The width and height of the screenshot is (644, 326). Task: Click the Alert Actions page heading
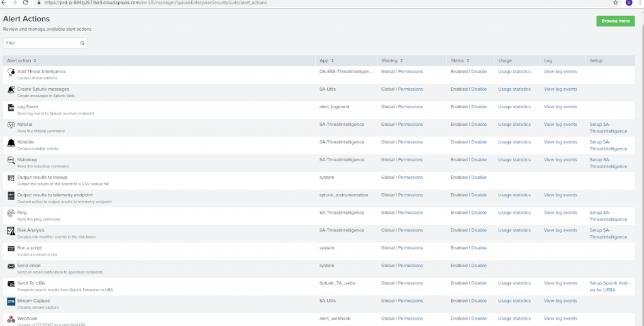pos(26,19)
